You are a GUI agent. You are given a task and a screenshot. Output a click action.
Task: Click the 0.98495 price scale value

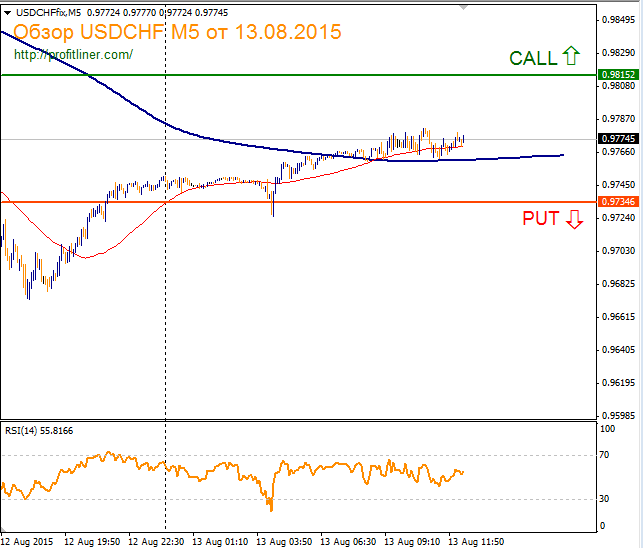point(618,20)
